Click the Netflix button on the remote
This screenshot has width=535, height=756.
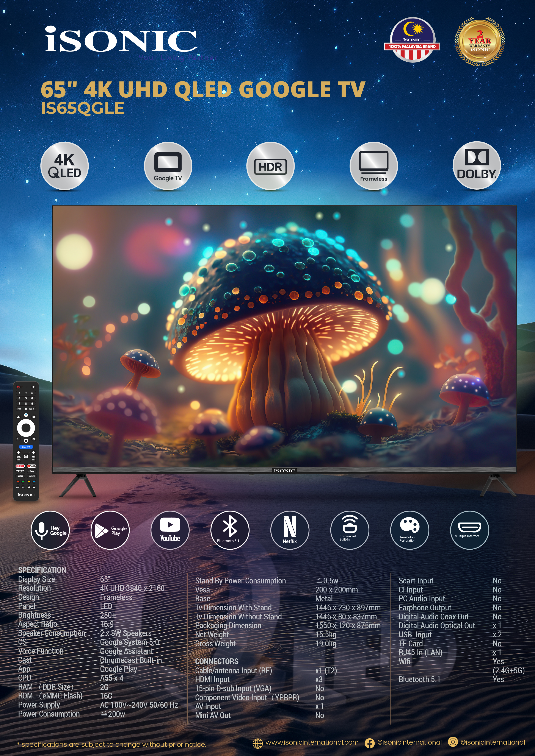tap(20, 466)
